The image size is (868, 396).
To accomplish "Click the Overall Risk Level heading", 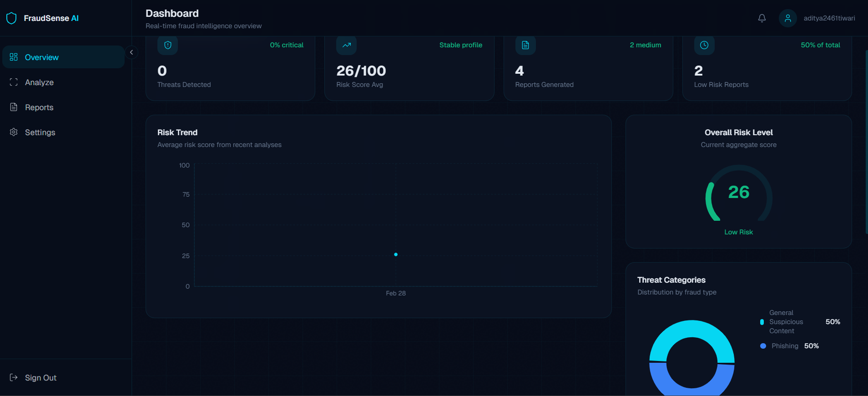I will click(x=739, y=132).
